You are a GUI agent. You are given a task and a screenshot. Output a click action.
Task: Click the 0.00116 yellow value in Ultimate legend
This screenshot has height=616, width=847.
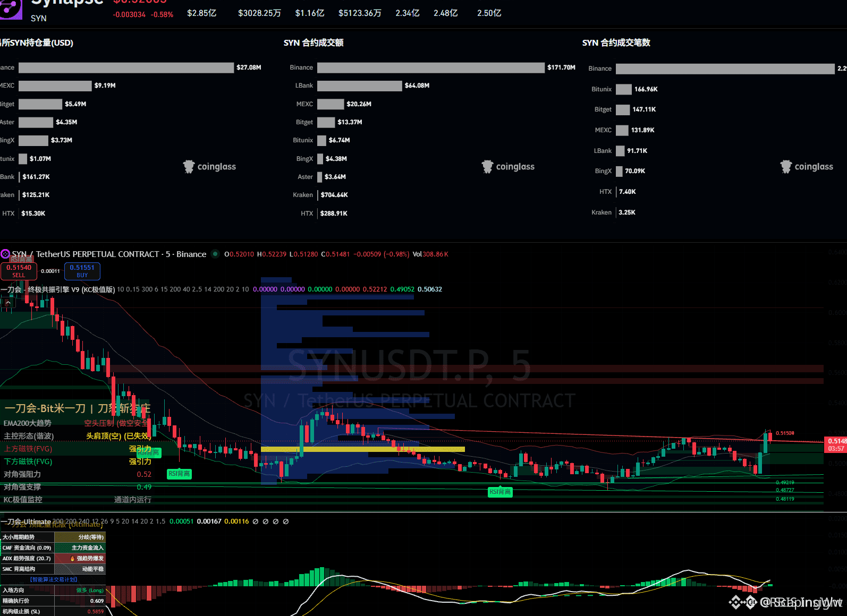click(x=236, y=521)
